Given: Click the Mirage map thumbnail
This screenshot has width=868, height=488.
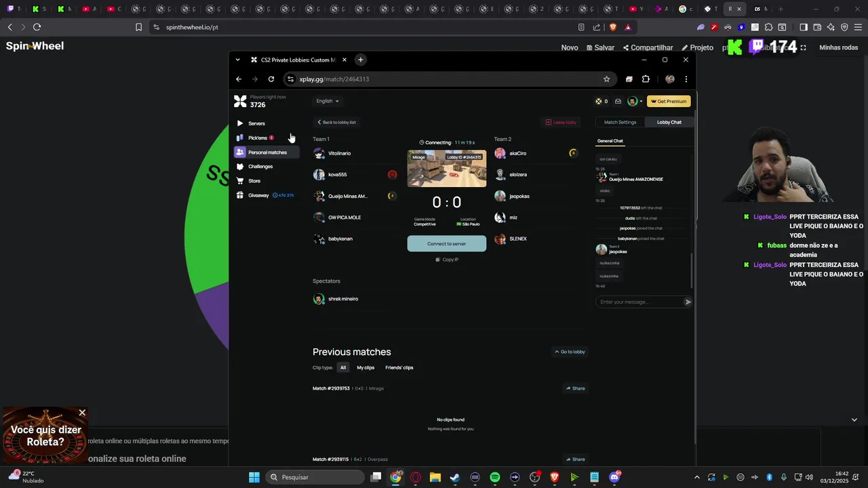Looking at the screenshot, I should click(x=447, y=169).
